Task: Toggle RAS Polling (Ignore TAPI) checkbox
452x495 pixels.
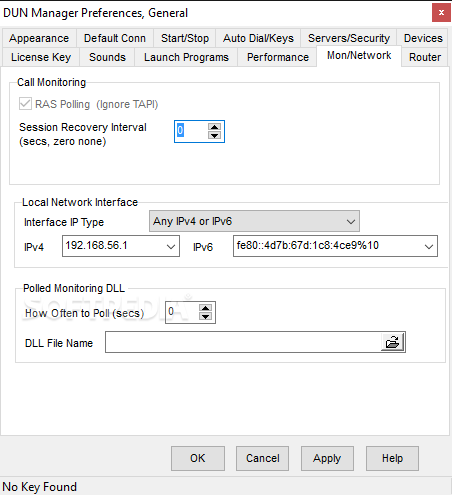Action: point(25,104)
